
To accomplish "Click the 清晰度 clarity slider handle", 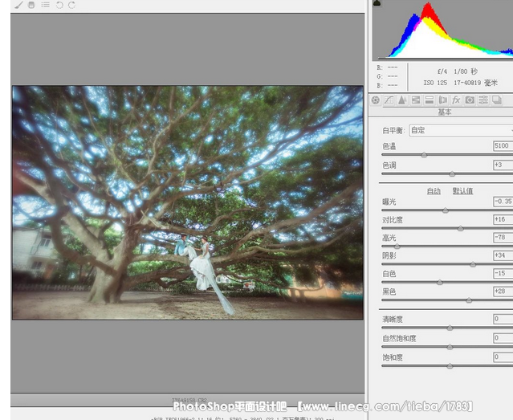I will (450, 328).
